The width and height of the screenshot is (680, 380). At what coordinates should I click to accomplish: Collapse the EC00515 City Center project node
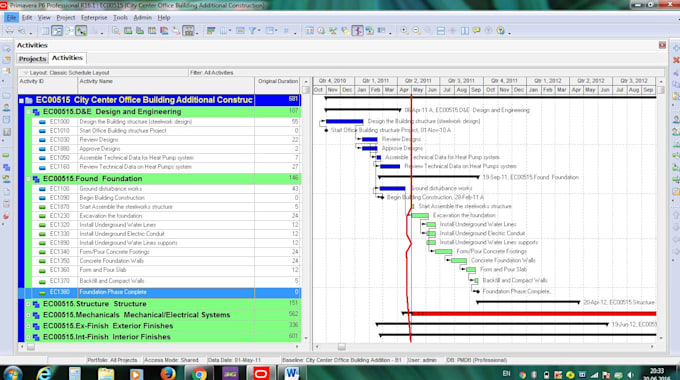21,100
